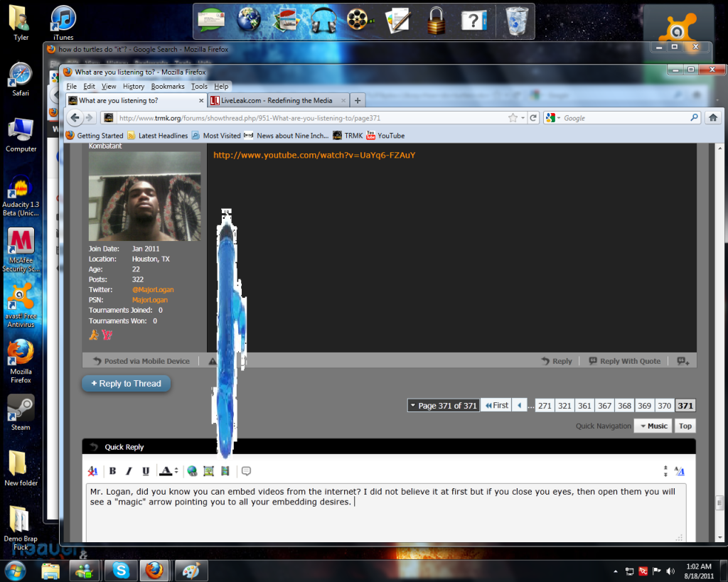The width and height of the screenshot is (728, 582).
Task: Click the Firefox Home button
Action: point(712,118)
